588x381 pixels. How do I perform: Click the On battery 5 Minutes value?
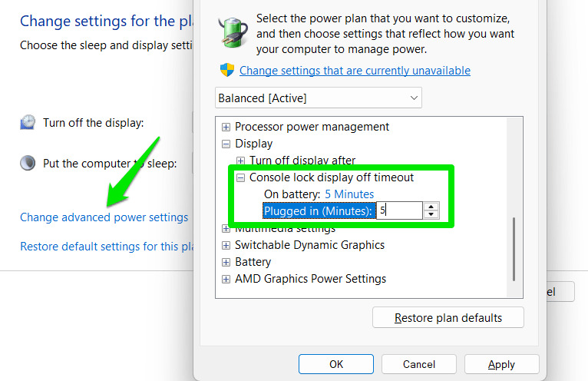(x=349, y=194)
